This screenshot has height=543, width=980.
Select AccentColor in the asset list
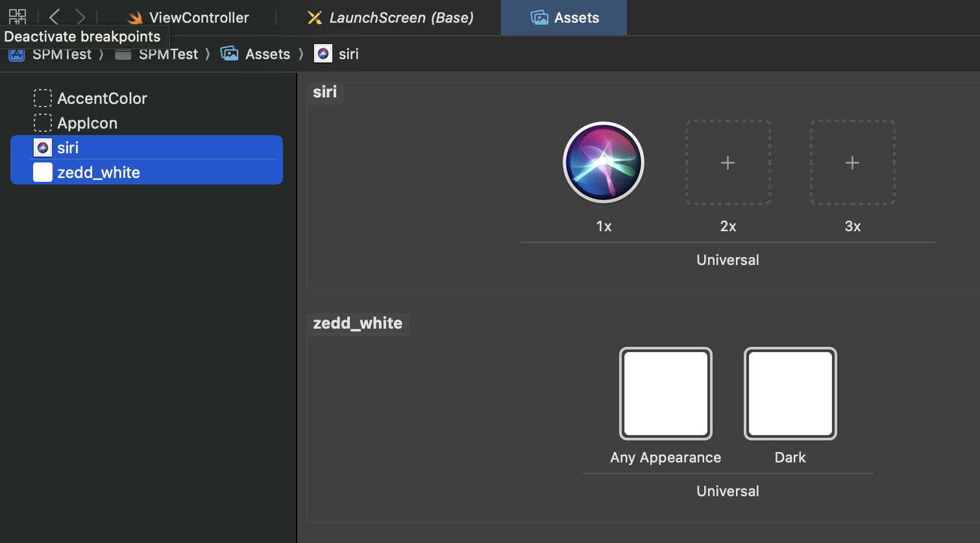[147, 98]
